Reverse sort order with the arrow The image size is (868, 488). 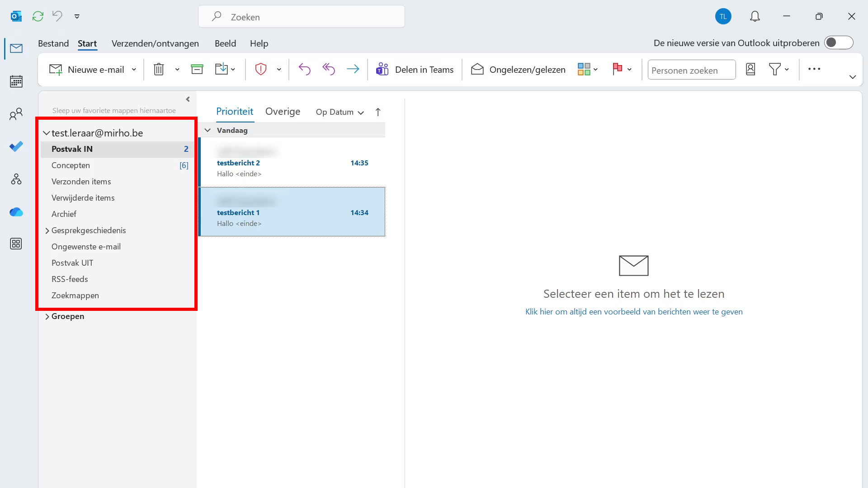378,112
